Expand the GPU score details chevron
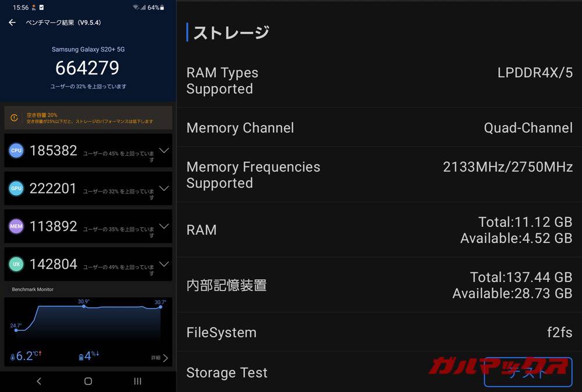This screenshot has height=392, width=582. click(x=164, y=188)
